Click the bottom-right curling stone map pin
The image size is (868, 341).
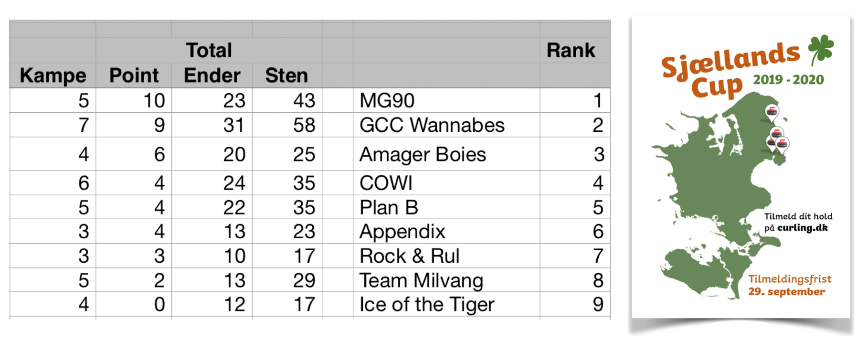[782, 145]
